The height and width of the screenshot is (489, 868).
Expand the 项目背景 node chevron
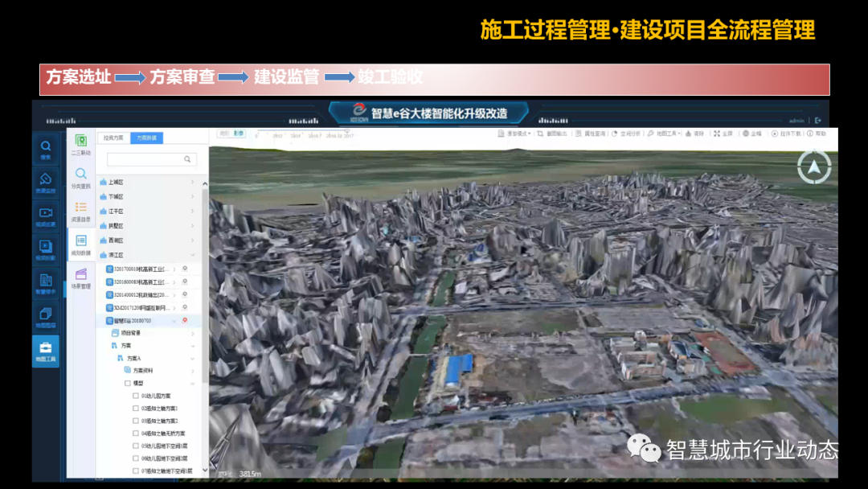[193, 333]
